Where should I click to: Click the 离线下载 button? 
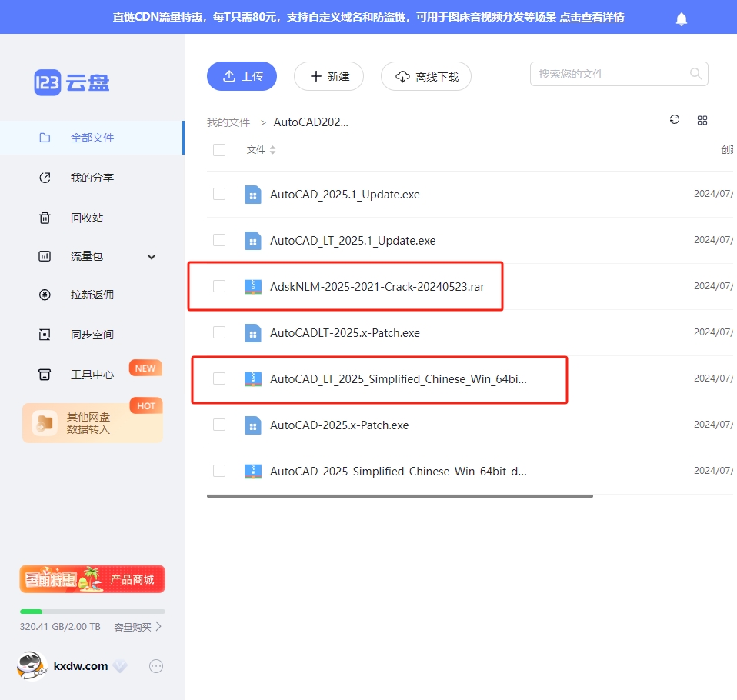coord(426,76)
